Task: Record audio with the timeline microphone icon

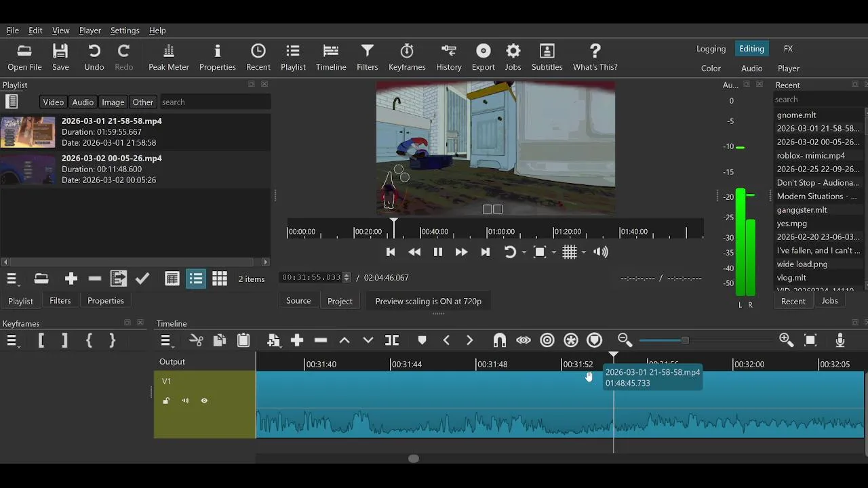Action: click(x=840, y=340)
